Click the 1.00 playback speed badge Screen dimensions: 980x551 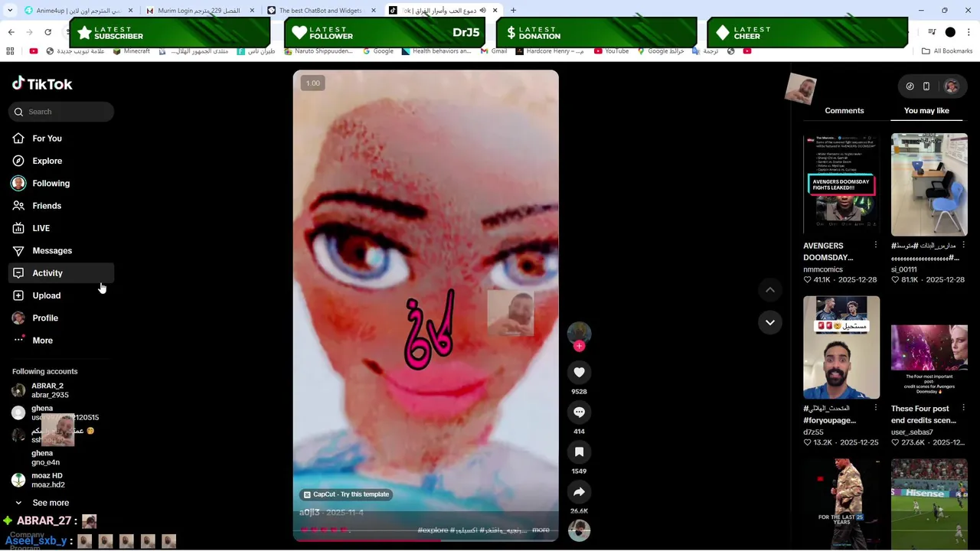click(313, 83)
